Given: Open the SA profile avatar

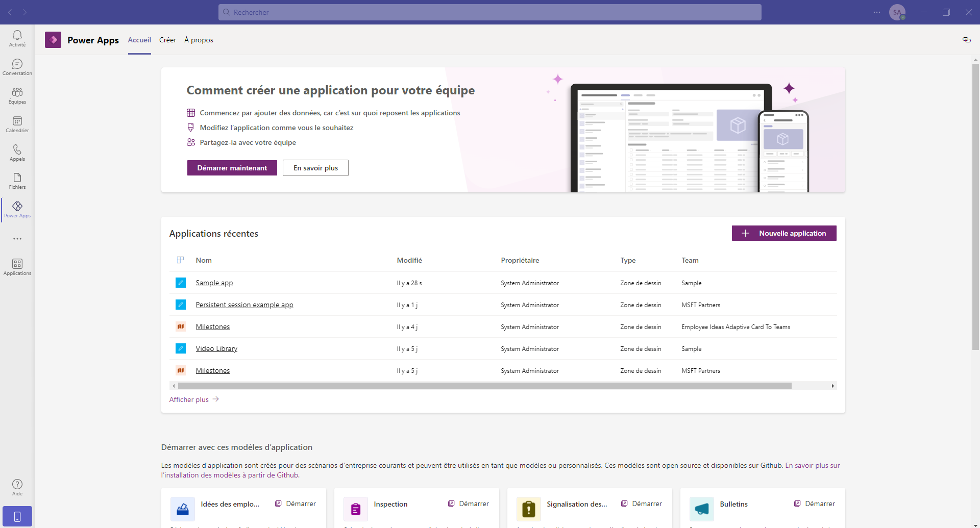Looking at the screenshot, I should pos(897,12).
